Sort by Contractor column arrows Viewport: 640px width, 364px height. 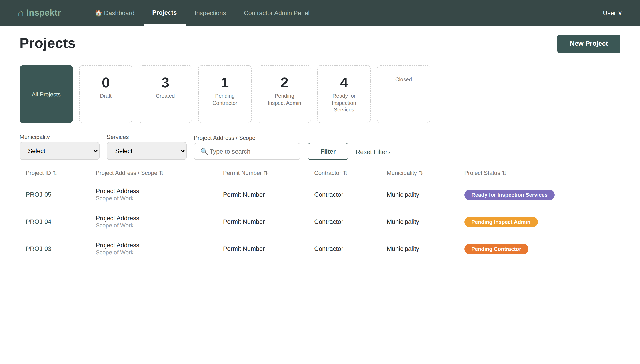(x=345, y=173)
